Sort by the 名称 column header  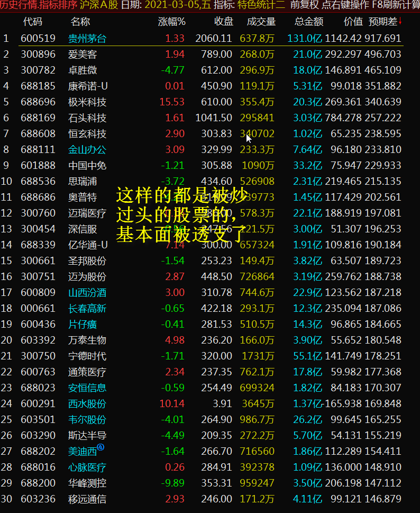80,22
